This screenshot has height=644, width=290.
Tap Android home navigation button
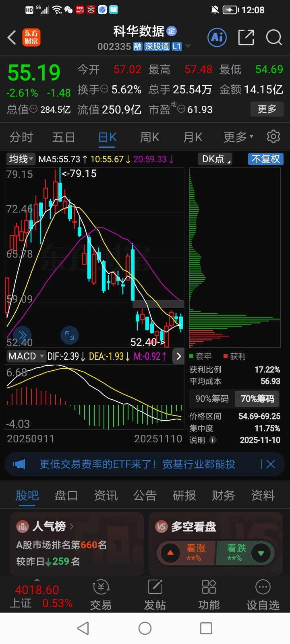(145, 628)
